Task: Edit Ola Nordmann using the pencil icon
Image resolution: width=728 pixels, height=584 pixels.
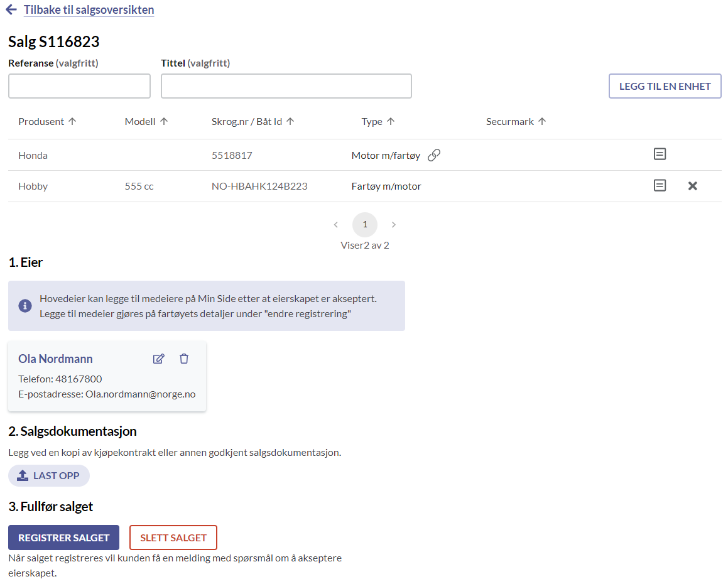Action: click(158, 358)
